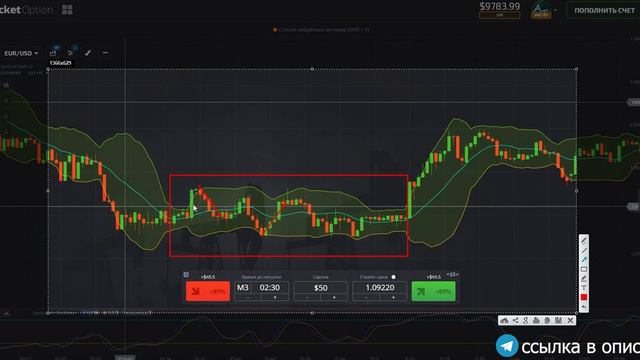Decrease the strike price with minus

pyautogui.click(x=366, y=298)
